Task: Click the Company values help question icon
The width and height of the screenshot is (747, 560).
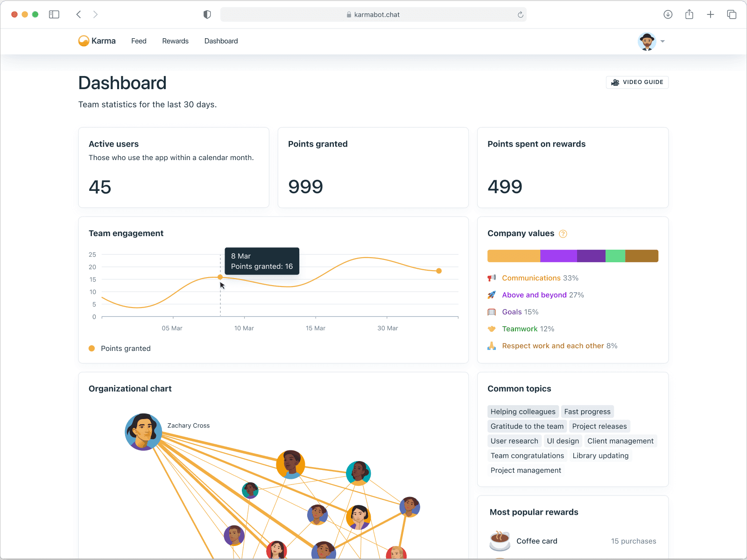Action: coord(563,234)
